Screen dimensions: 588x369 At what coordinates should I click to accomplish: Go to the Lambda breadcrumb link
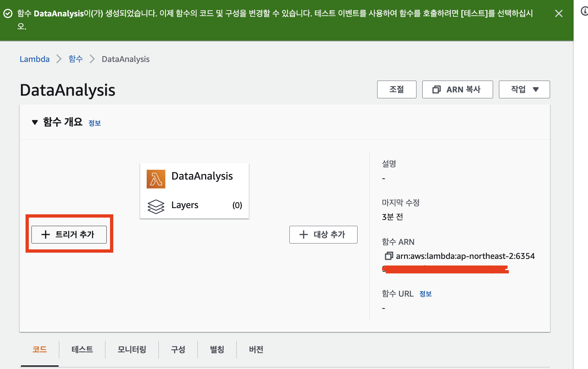35,59
